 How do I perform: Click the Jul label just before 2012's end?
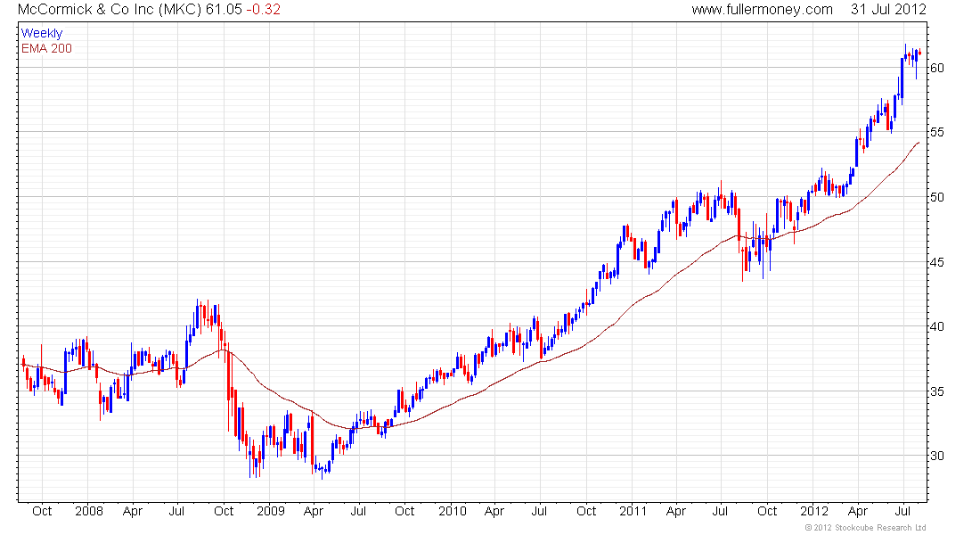[x=902, y=511]
